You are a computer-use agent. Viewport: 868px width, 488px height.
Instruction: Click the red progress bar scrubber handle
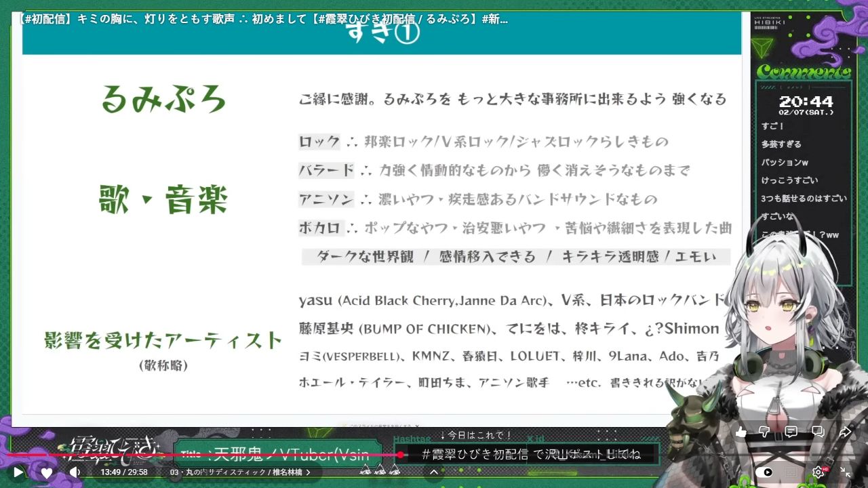tap(400, 455)
